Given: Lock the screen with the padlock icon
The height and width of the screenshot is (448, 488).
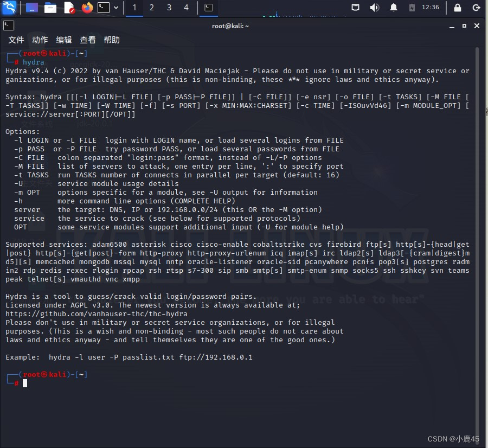Looking at the screenshot, I should [x=458, y=7].
